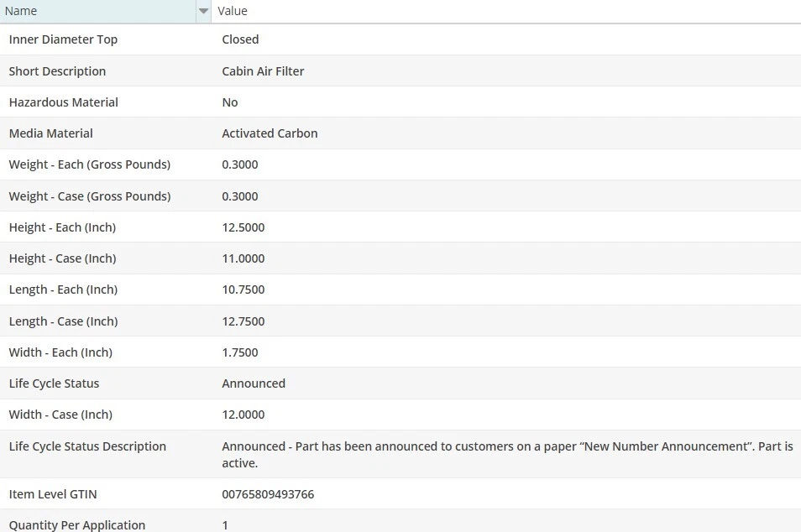Open the Name column sort dropdown arrow

click(203, 12)
